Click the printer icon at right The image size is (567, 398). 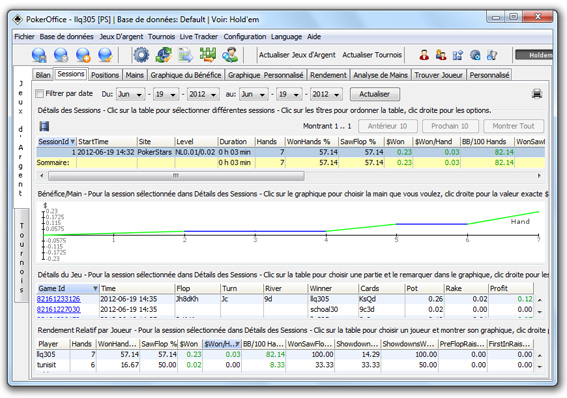click(x=537, y=94)
